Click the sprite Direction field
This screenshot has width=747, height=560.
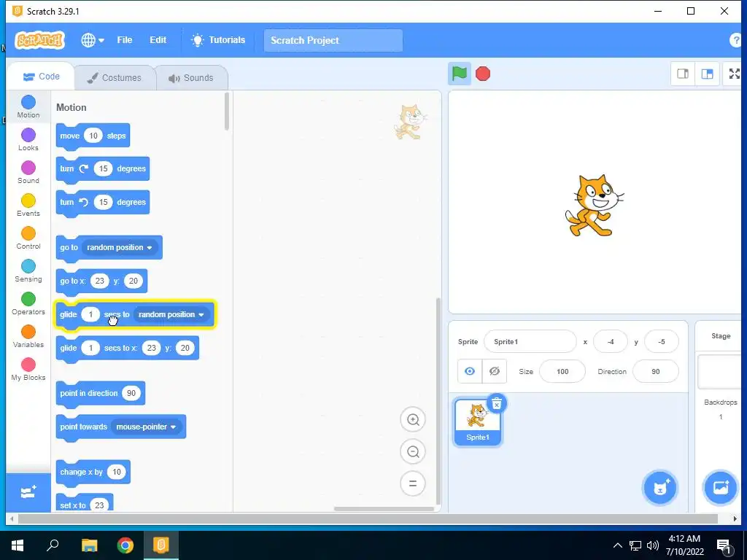tap(656, 371)
